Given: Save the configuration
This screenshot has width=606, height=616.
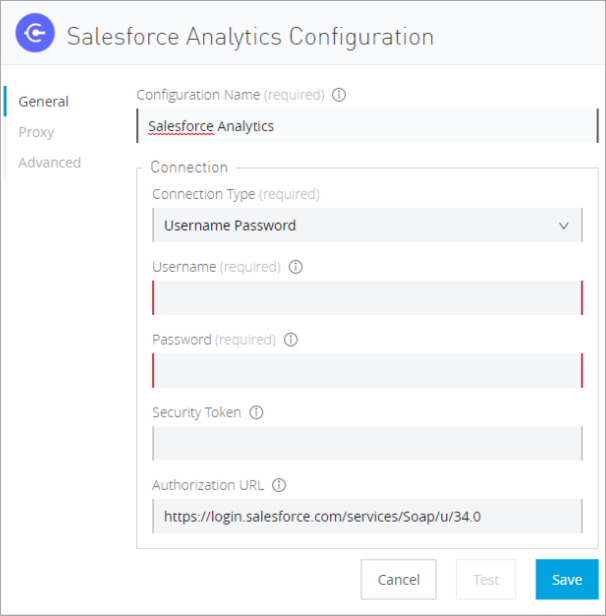Looking at the screenshot, I should pyautogui.click(x=567, y=580).
